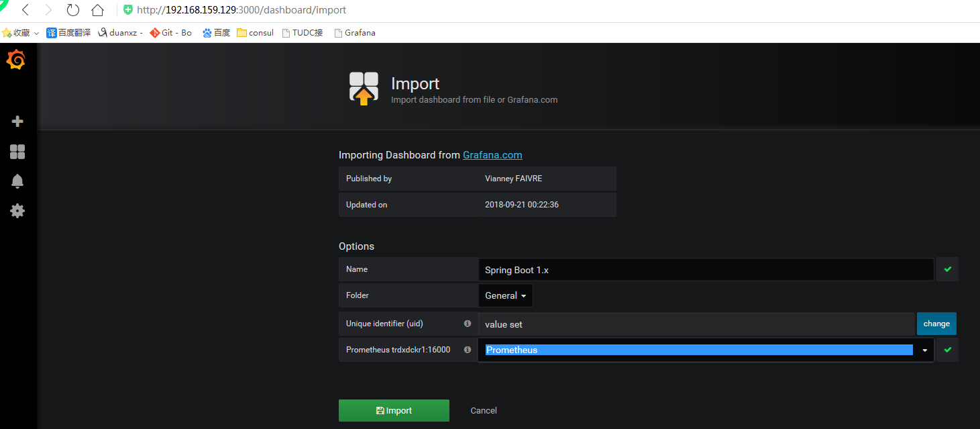Image resolution: width=980 pixels, height=429 pixels.
Task: Open the 收藏 favorites star bookmark
Action: [16, 32]
